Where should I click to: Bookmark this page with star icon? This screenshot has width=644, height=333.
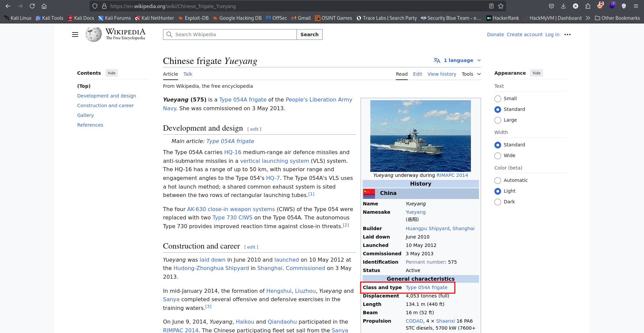coord(501,6)
